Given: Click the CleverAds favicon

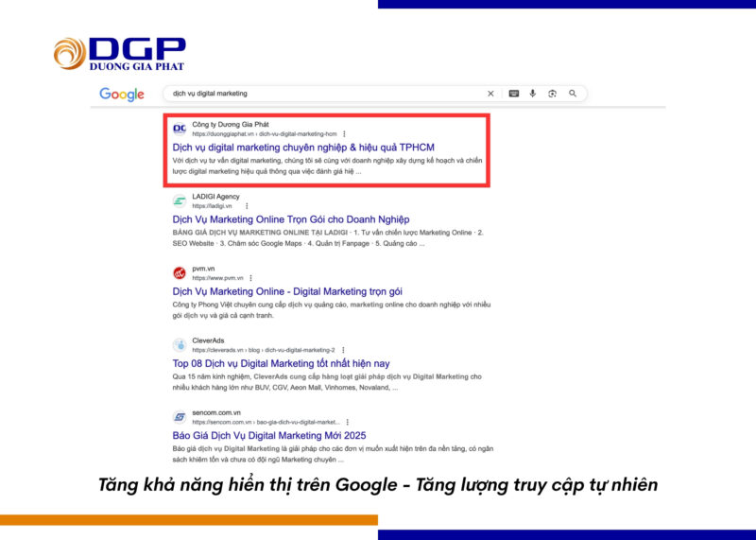Looking at the screenshot, I should pyautogui.click(x=180, y=345).
